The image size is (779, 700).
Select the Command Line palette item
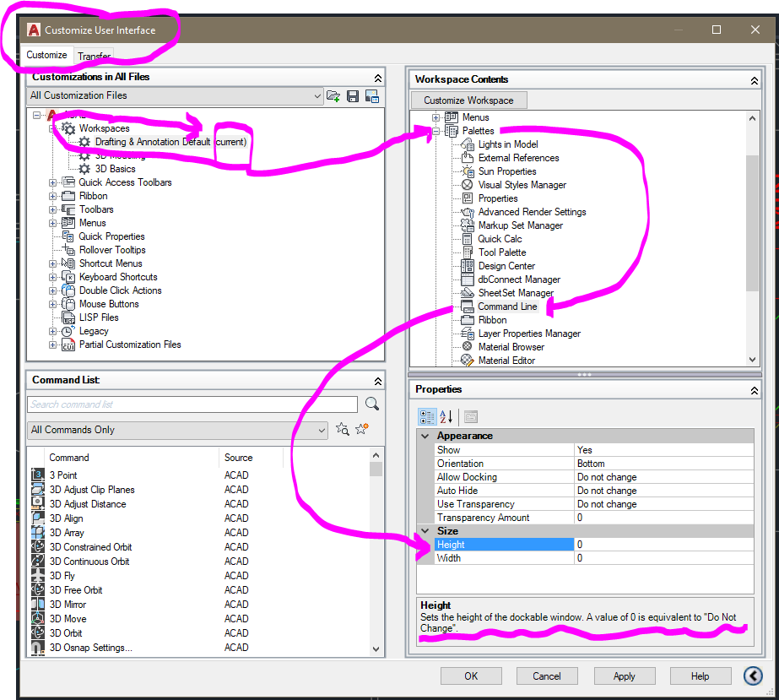pyautogui.click(x=509, y=306)
